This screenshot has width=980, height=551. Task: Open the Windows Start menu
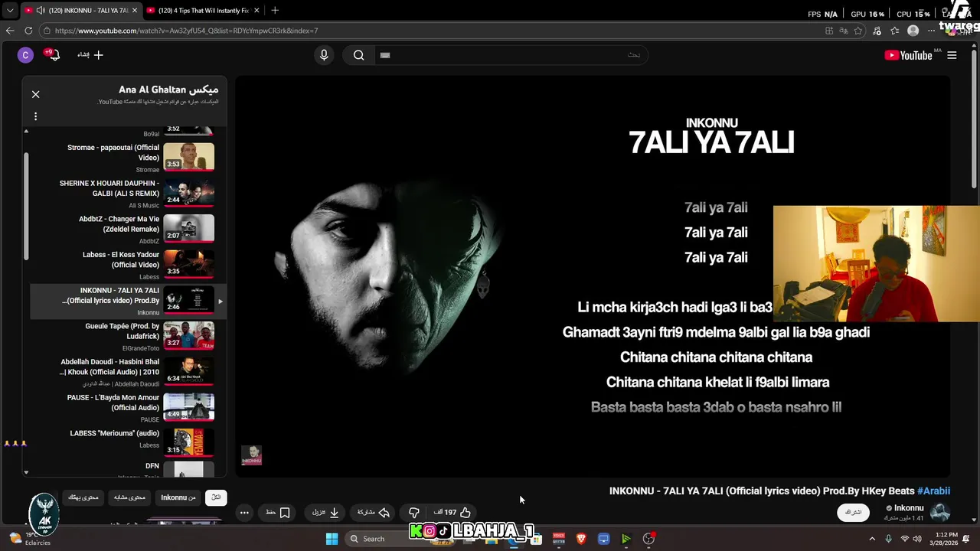tap(332, 539)
